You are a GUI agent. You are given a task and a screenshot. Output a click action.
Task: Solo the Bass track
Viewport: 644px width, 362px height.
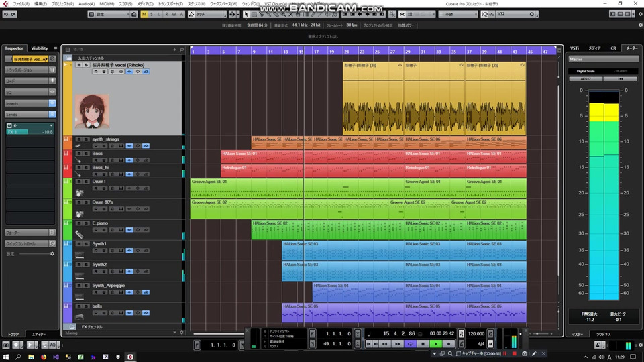pos(86,154)
